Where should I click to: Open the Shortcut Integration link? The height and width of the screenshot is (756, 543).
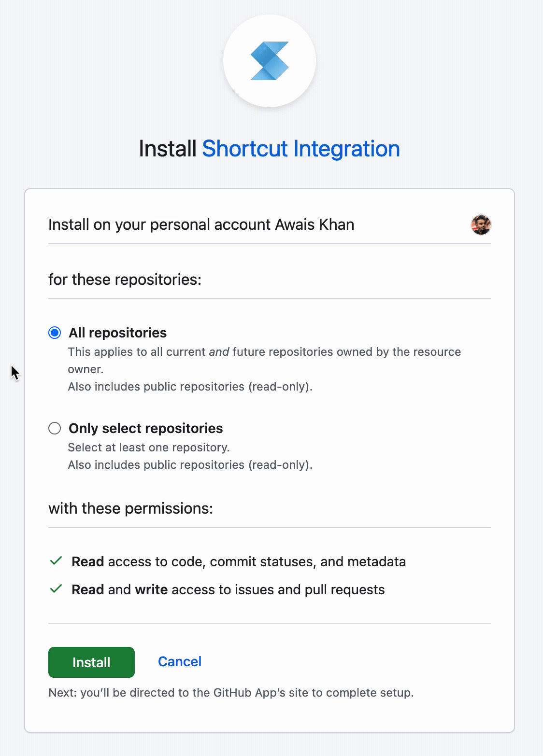click(x=300, y=149)
